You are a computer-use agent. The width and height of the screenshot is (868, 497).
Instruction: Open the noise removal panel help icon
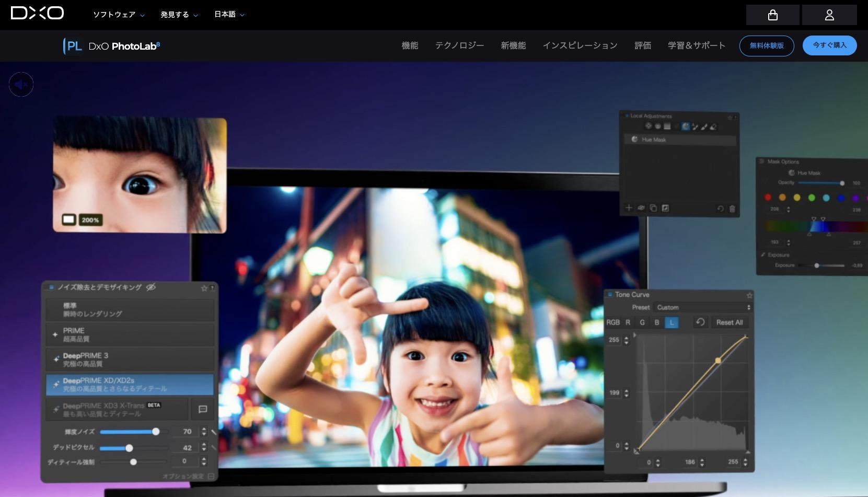pyautogui.click(x=212, y=288)
